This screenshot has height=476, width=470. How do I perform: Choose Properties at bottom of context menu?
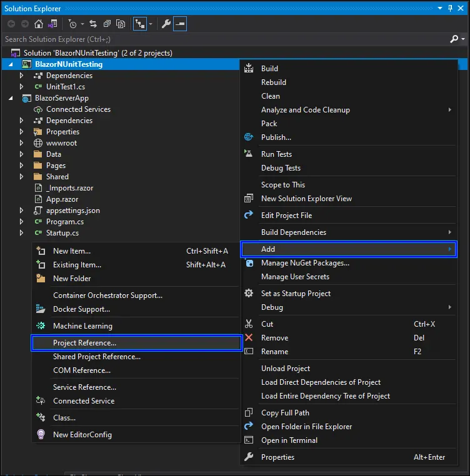(349, 457)
